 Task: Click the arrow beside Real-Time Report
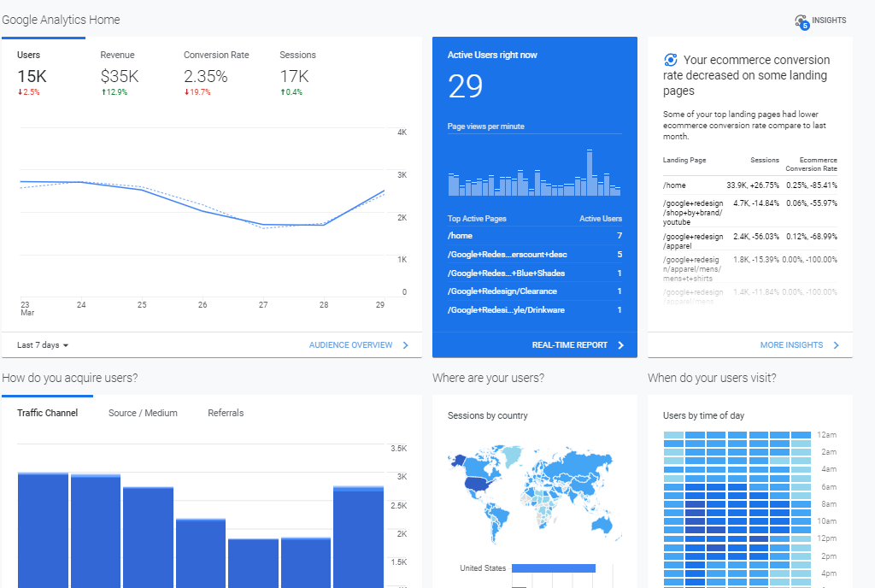point(620,345)
